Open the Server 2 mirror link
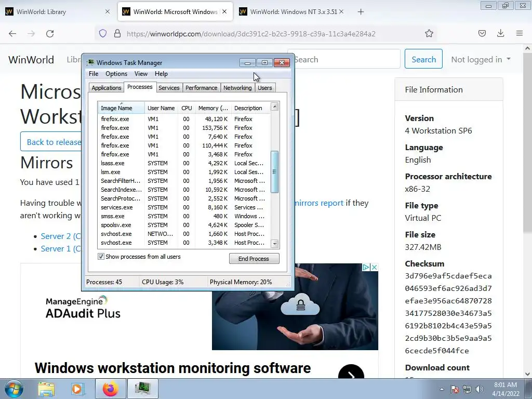 click(x=60, y=236)
